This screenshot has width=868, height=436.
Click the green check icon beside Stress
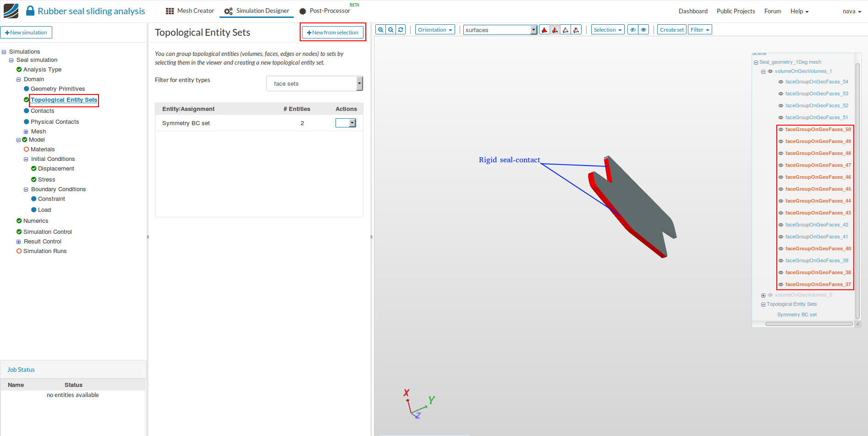pyautogui.click(x=34, y=180)
